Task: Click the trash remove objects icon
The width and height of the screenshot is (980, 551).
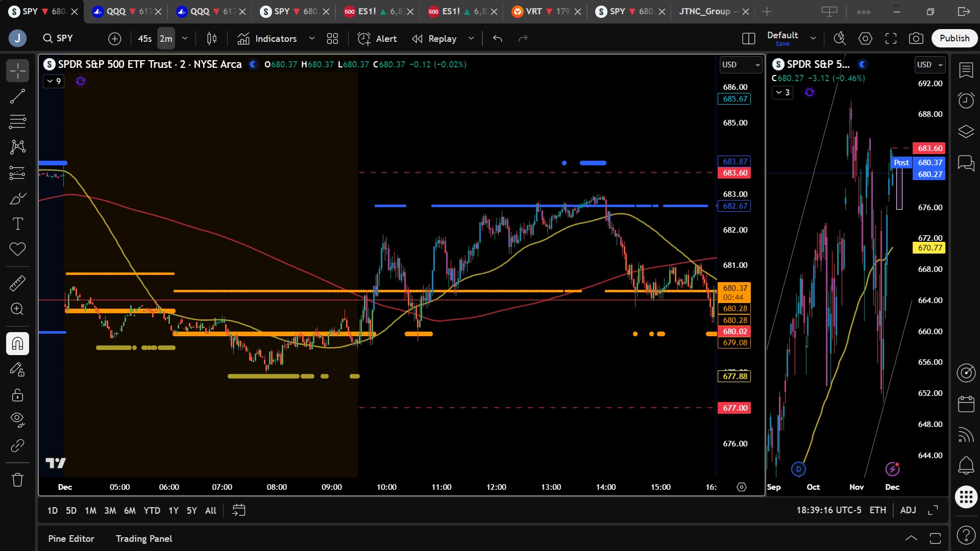Action: (17, 480)
